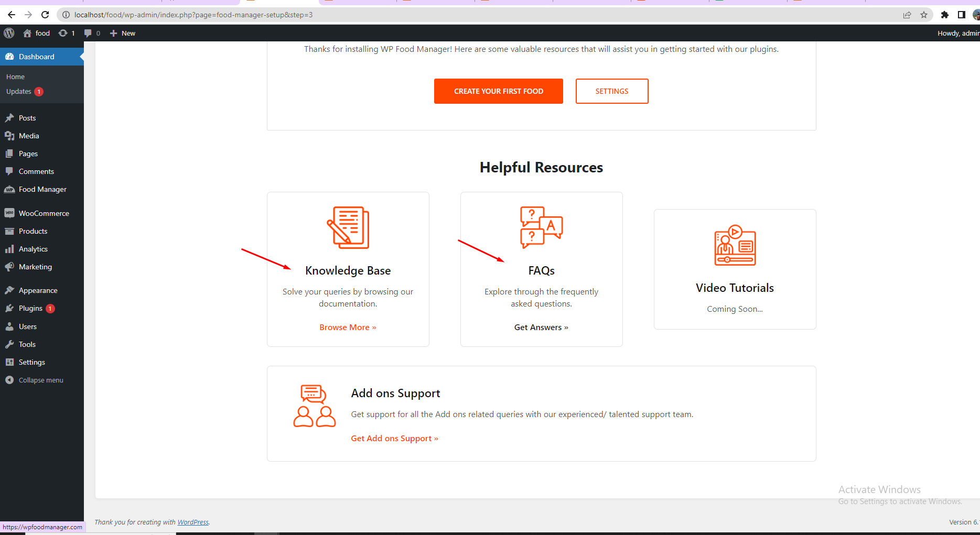
Task: Click the Settings icon in sidebar
Action: point(9,362)
